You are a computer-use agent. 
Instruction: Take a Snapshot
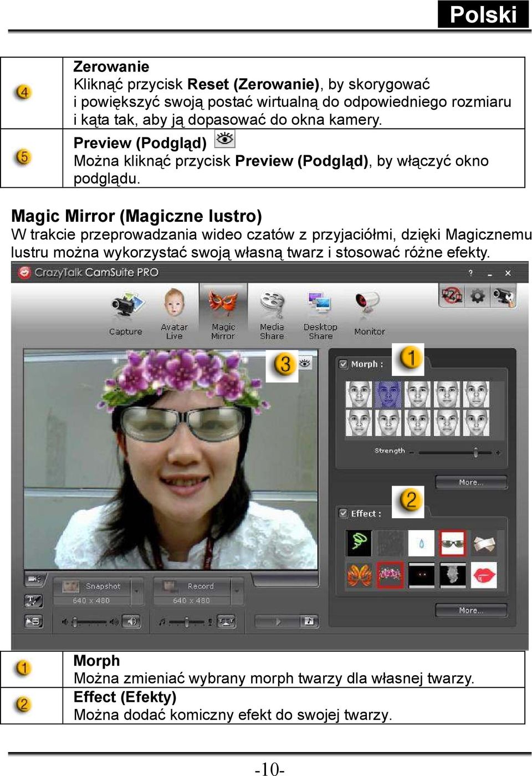tap(91, 586)
